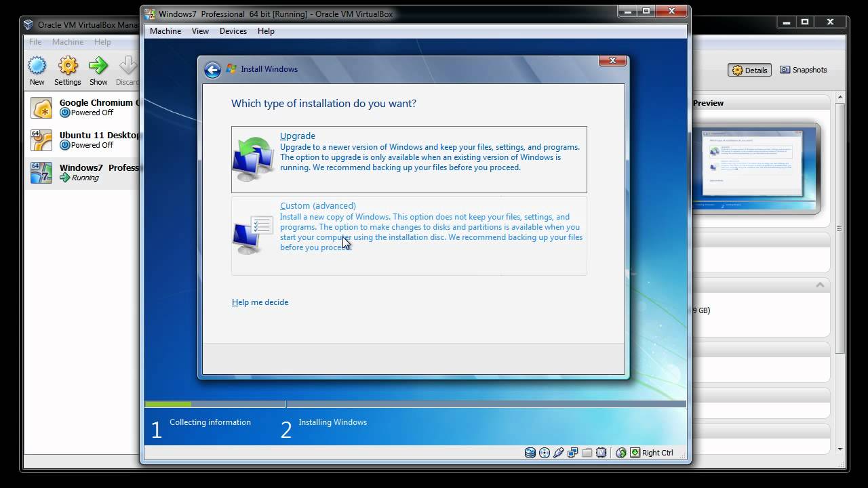868x488 pixels.
Task: Click the Installing Windows step label
Action: click(x=333, y=422)
